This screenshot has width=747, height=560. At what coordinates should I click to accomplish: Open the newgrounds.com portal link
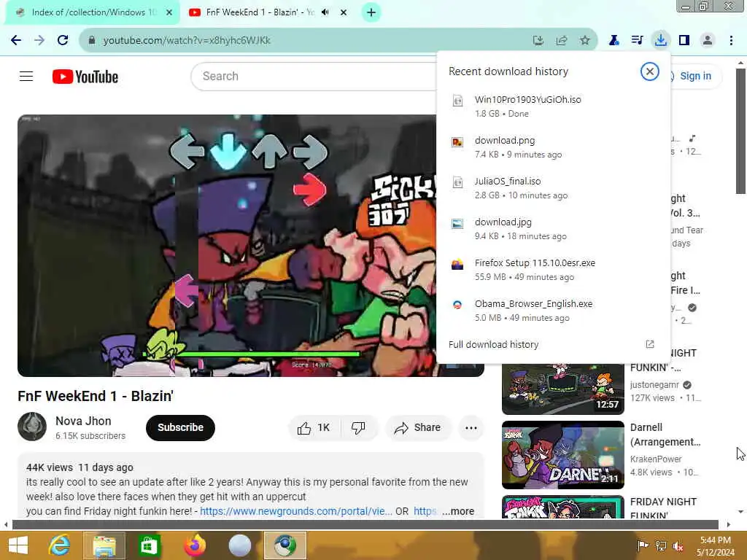tap(296, 511)
